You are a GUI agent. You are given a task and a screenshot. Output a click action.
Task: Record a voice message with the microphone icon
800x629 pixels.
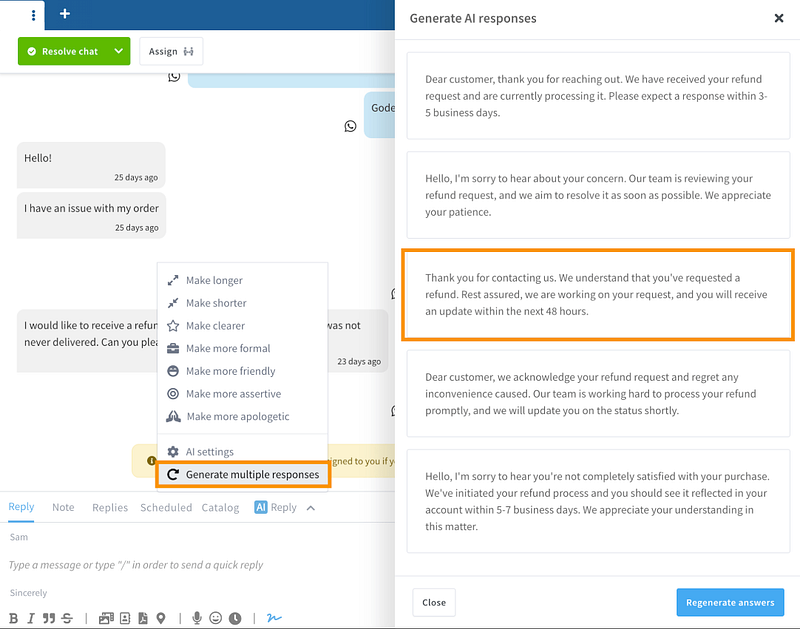197,618
